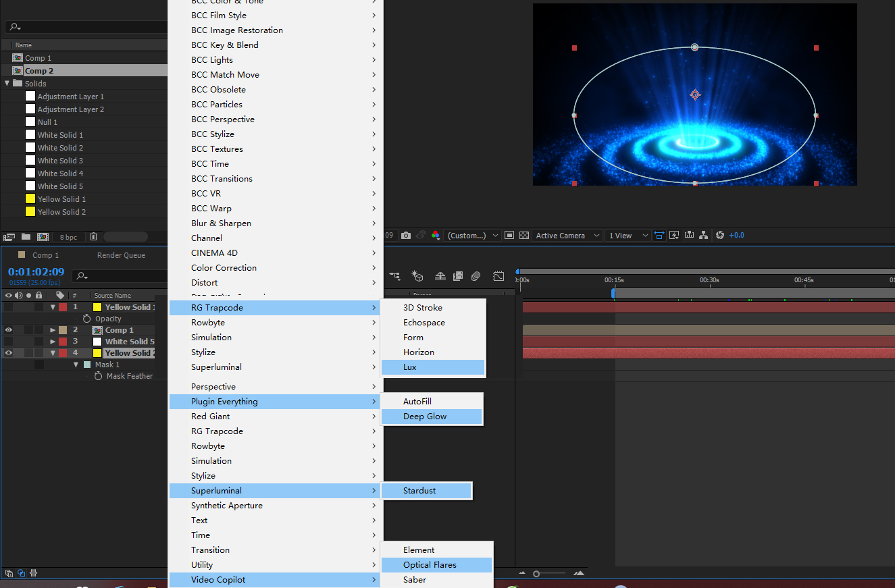
Task: Toggle the solo box on the Comp 1 layer
Action: pyautogui.click(x=29, y=330)
